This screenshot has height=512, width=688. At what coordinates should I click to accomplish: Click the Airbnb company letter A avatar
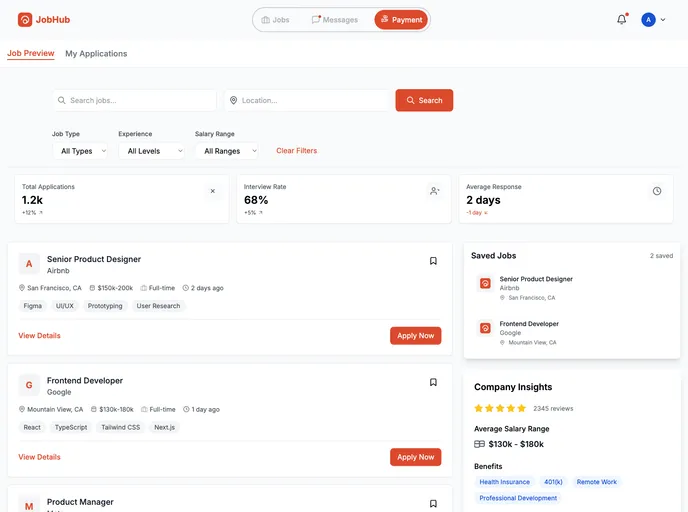29,264
